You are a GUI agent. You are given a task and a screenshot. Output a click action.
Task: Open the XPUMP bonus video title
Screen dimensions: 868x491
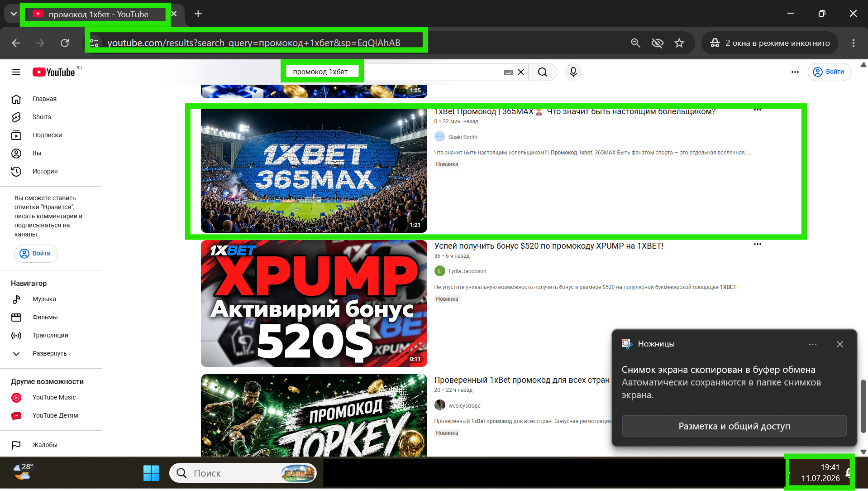click(548, 246)
